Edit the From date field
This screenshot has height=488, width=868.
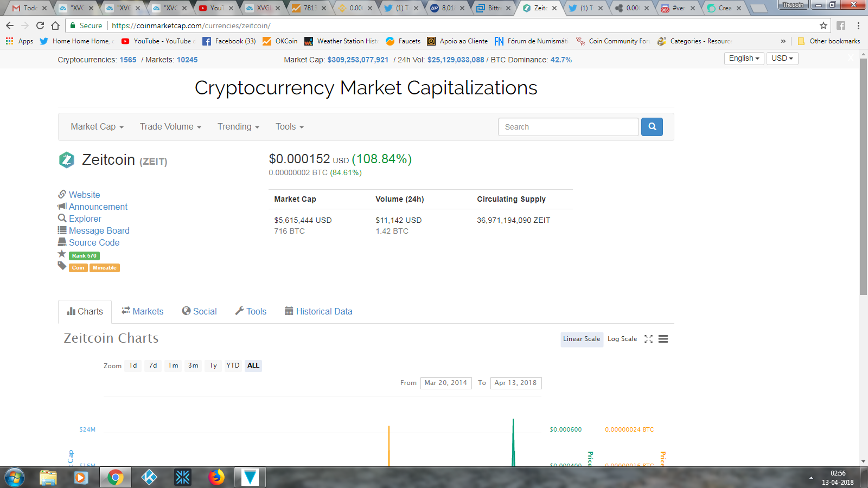point(446,383)
